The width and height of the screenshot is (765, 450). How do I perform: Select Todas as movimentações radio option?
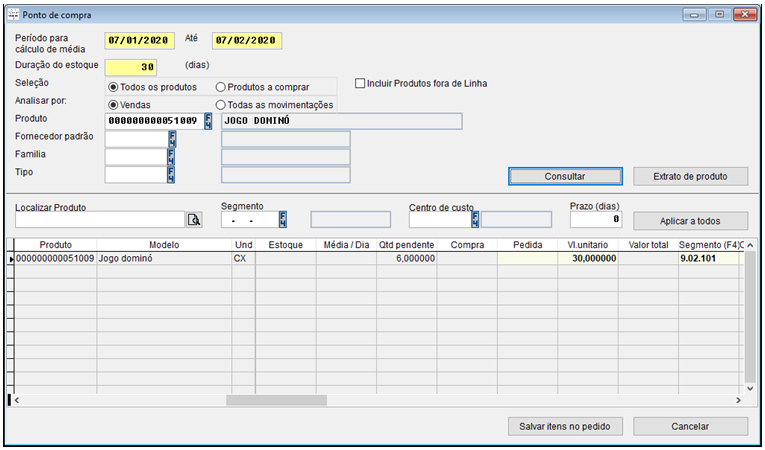point(221,105)
